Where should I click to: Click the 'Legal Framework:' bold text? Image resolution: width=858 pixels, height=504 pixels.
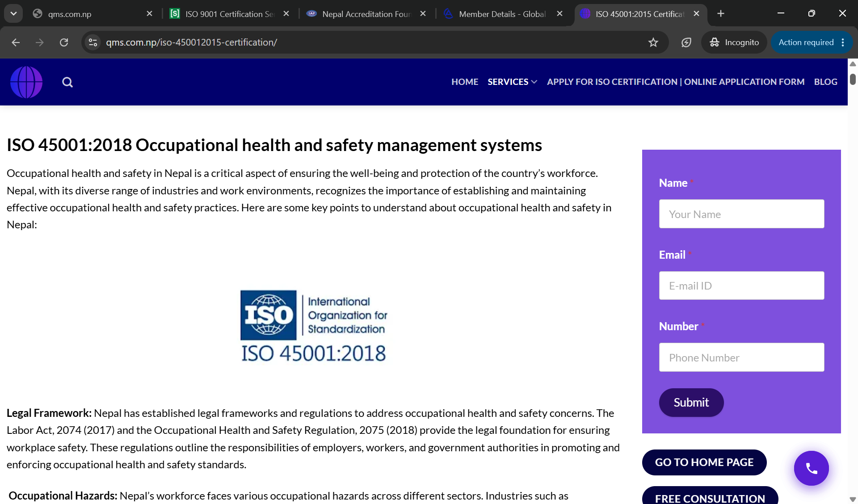click(x=49, y=413)
